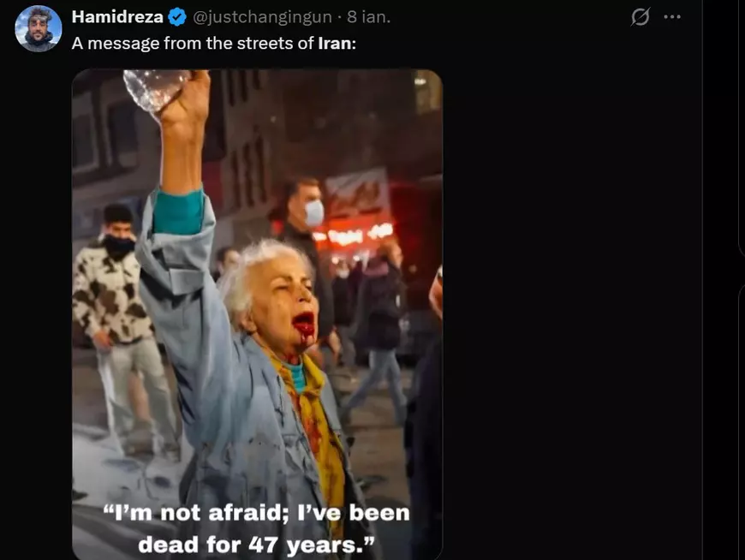Open the attached protest video media
Image resolution: width=745 pixels, height=560 pixels.
pyautogui.click(x=257, y=314)
